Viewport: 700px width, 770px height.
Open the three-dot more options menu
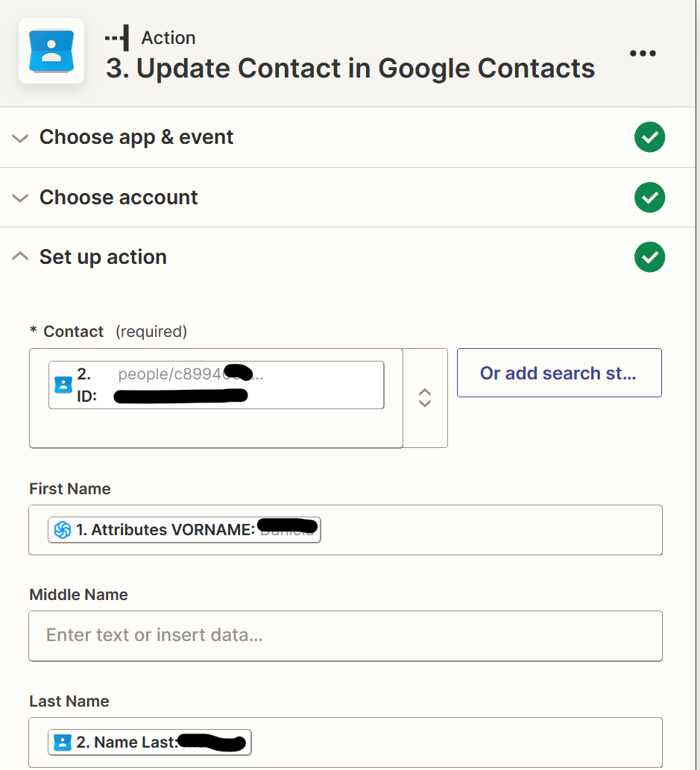click(643, 53)
